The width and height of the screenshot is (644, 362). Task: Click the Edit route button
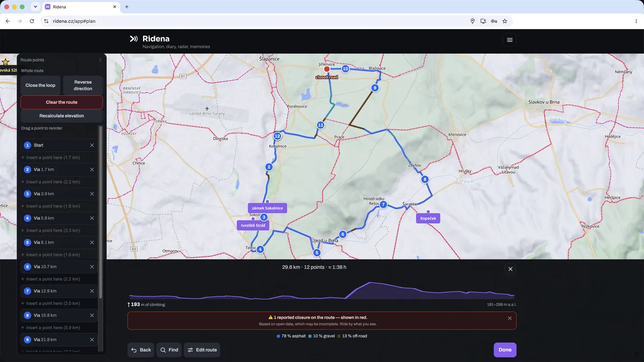point(202,350)
